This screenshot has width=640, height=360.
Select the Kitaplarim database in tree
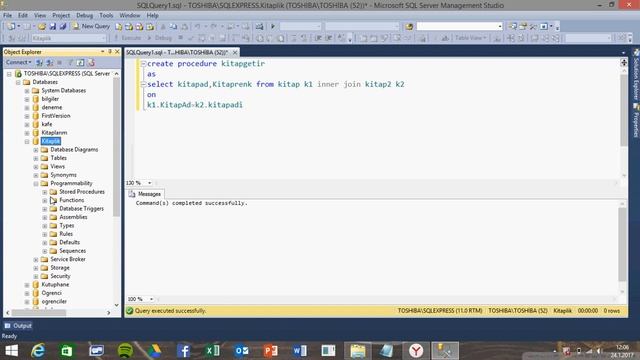[54, 133]
